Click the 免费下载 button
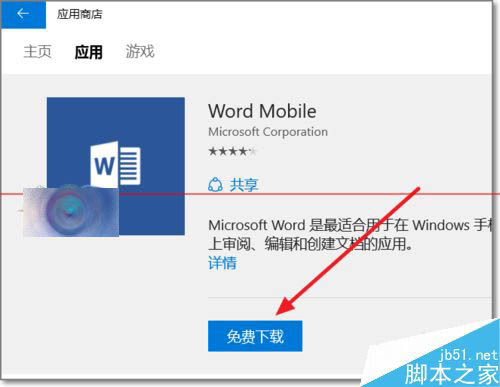Screen dimensions: 500x387 click(x=255, y=336)
